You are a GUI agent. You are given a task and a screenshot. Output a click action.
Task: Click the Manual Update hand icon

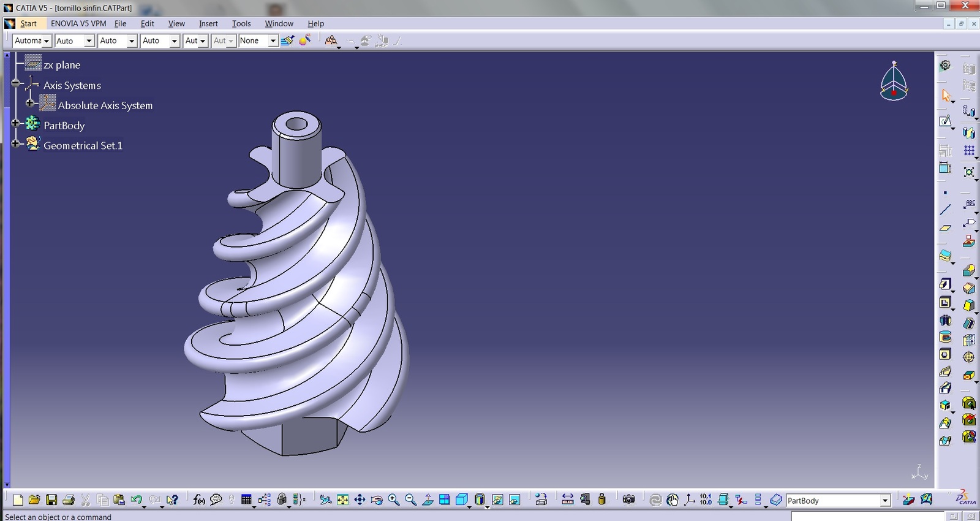coord(673,500)
